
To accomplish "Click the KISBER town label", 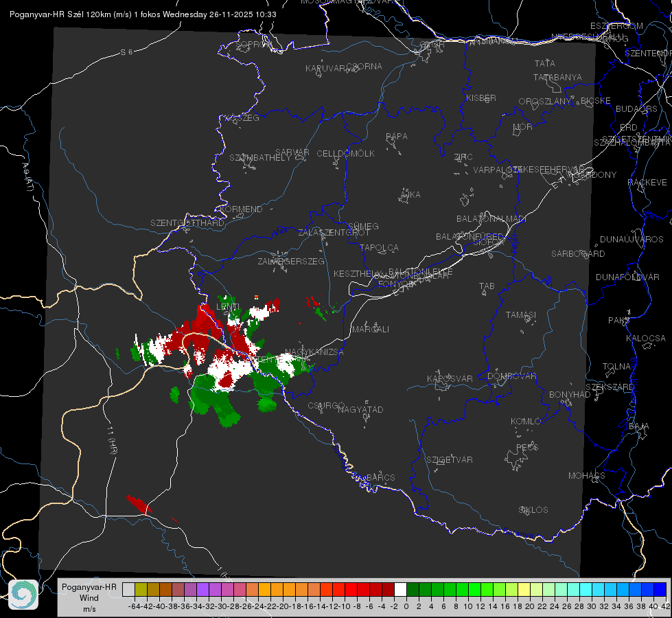I will (481, 98).
